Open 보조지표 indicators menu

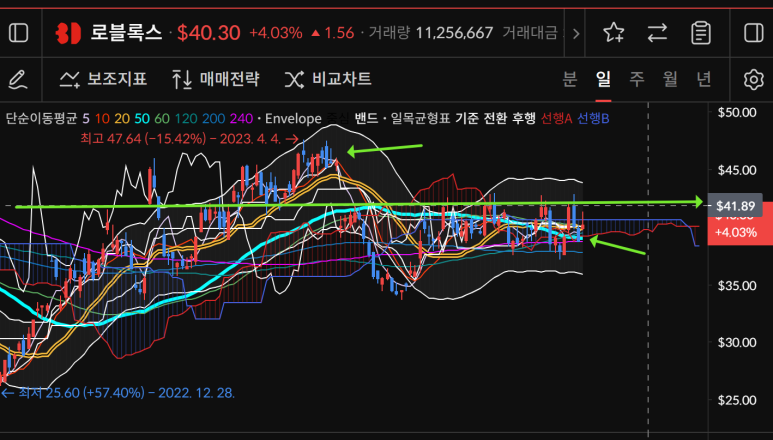103,79
